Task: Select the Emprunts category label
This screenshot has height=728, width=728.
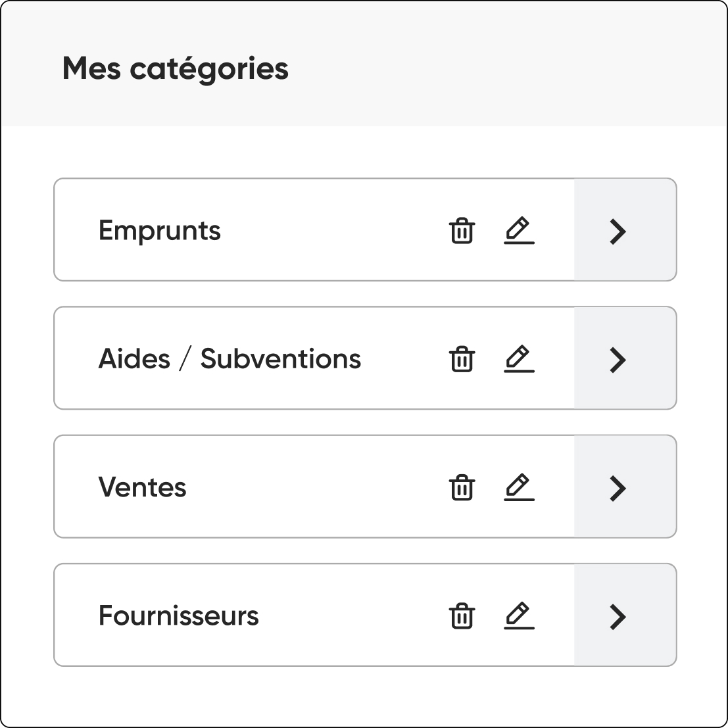Action: click(x=159, y=231)
